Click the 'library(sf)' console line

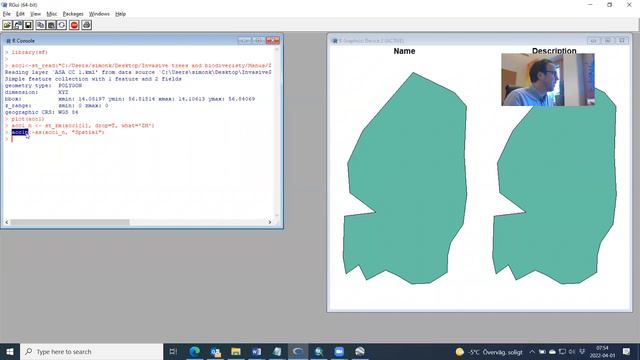(29, 52)
